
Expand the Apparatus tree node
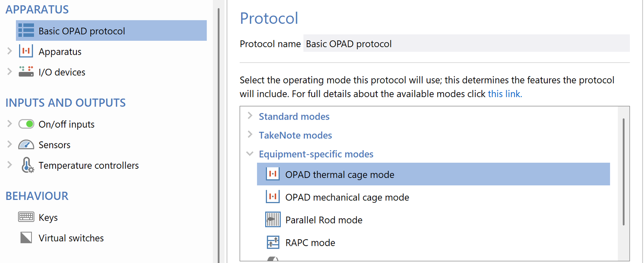pyautogui.click(x=10, y=51)
